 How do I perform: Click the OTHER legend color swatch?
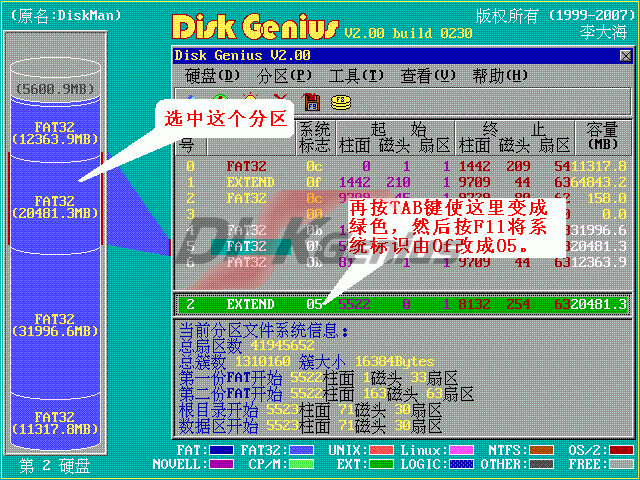click(541, 464)
